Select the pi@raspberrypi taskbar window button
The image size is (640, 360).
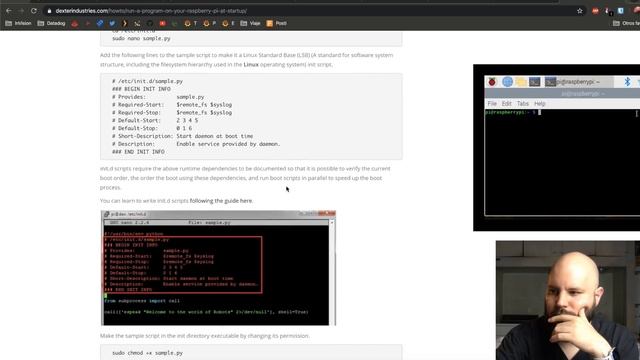(x=578, y=82)
